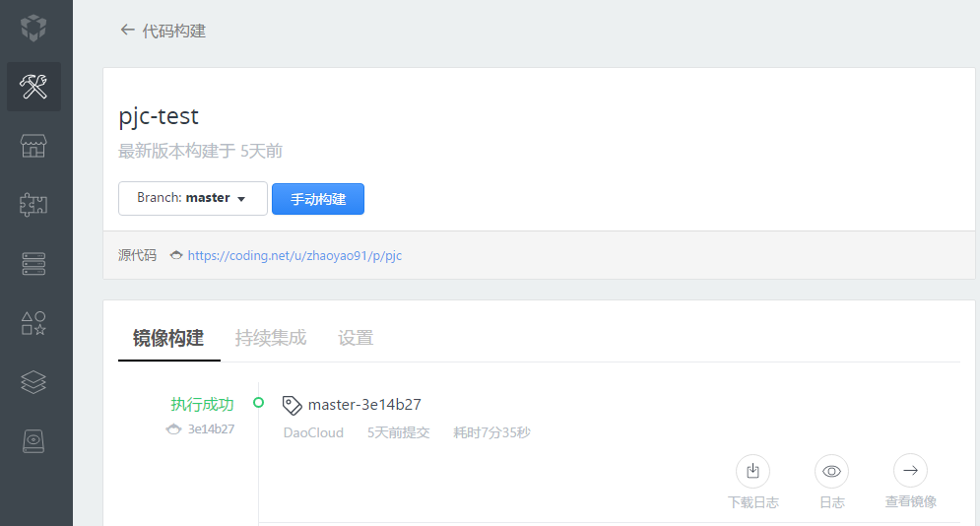Click the 5天前提交 text
Viewport: 980px width, 526px height.
tap(398, 432)
